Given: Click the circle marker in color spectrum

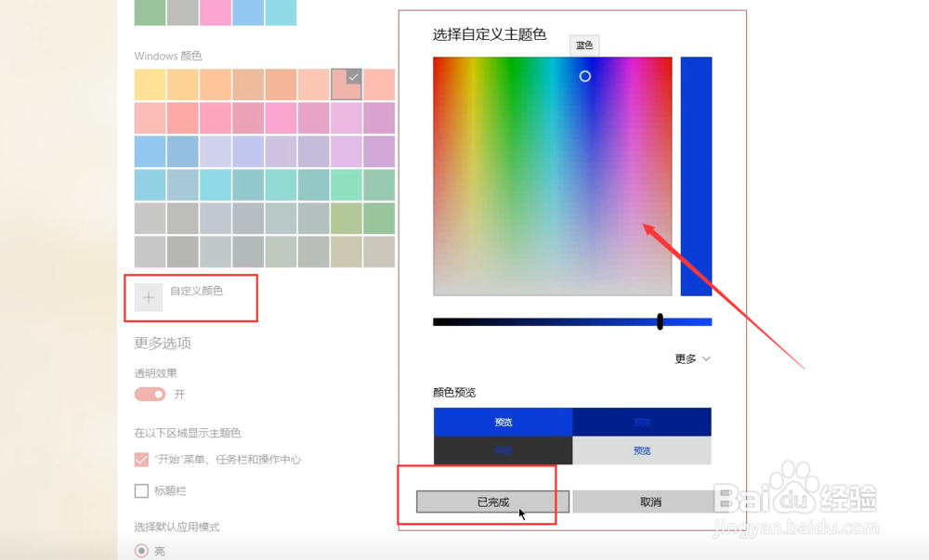Looking at the screenshot, I should pos(584,76).
